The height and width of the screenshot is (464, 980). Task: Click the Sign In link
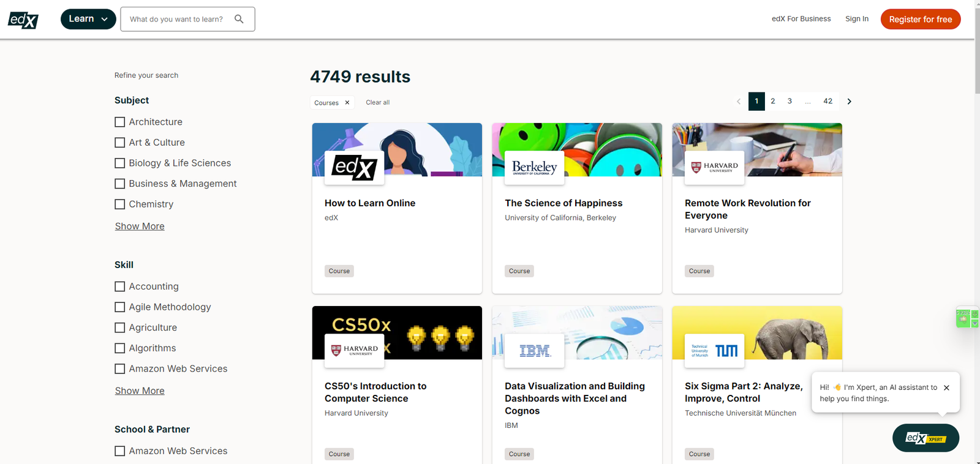(x=857, y=19)
